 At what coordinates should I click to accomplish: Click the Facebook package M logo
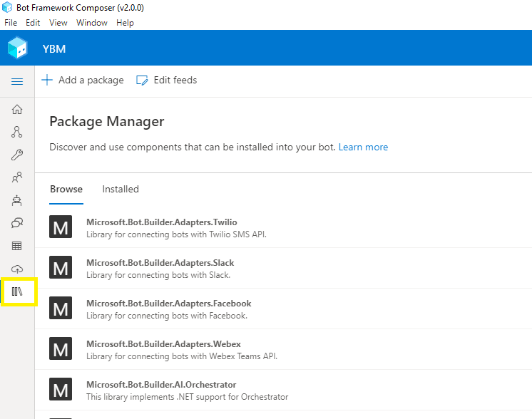61,308
